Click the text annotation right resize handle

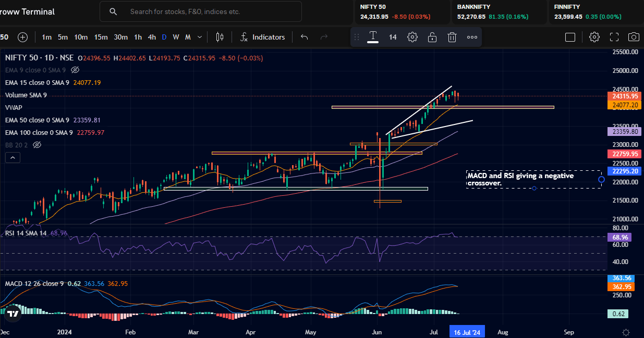coord(601,179)
